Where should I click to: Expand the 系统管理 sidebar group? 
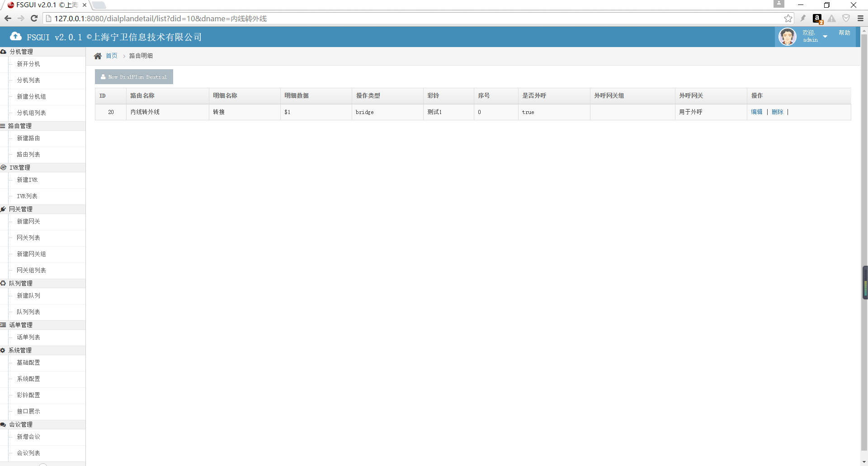tap(20, 350)
